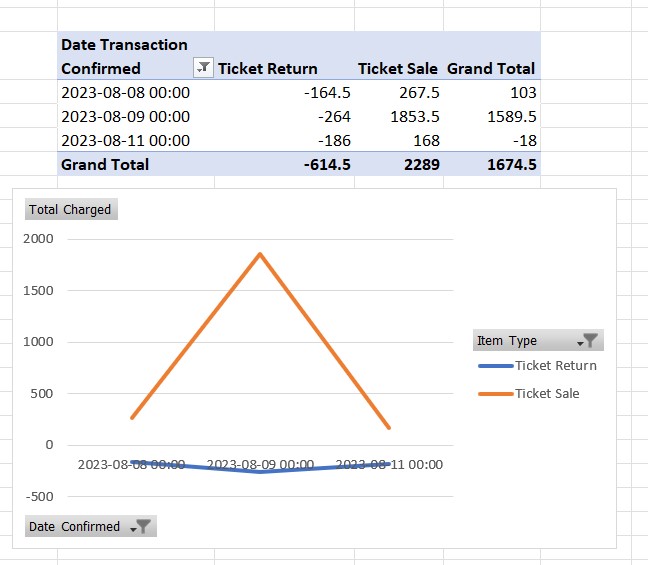This screenshot has width=648, height=565.
Task: Select the Ticket Sale legend entry
Action: (x=529, y=393)
